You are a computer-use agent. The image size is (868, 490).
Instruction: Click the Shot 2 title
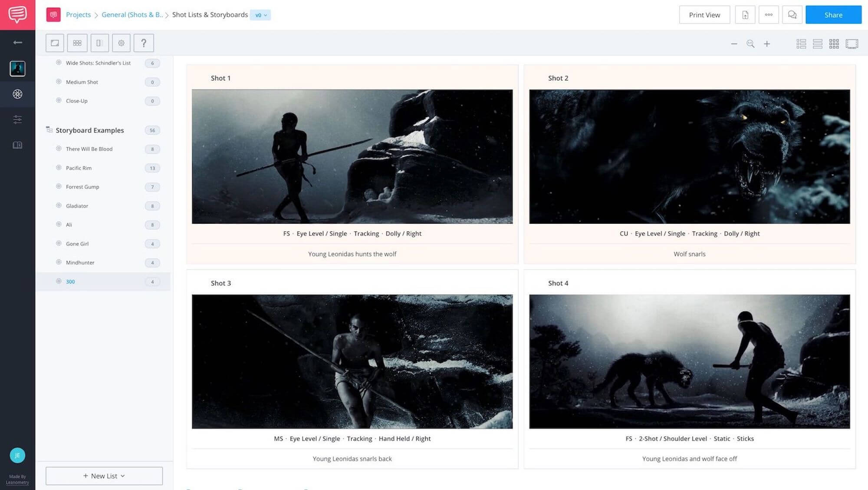(558, 78)
